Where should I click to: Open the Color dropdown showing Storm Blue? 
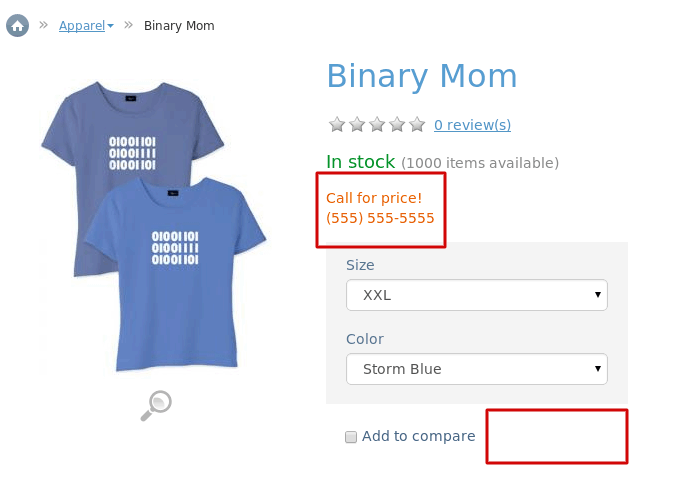[477, 369]
